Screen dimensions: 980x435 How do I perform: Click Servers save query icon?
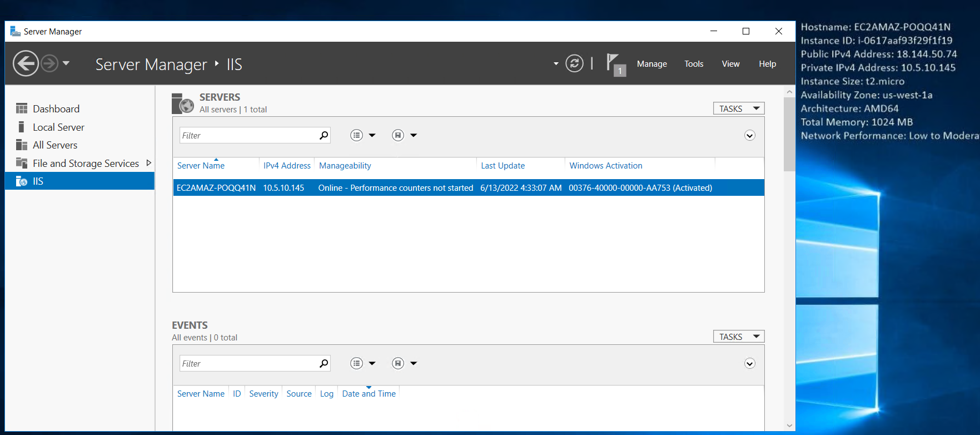(398, 135)
